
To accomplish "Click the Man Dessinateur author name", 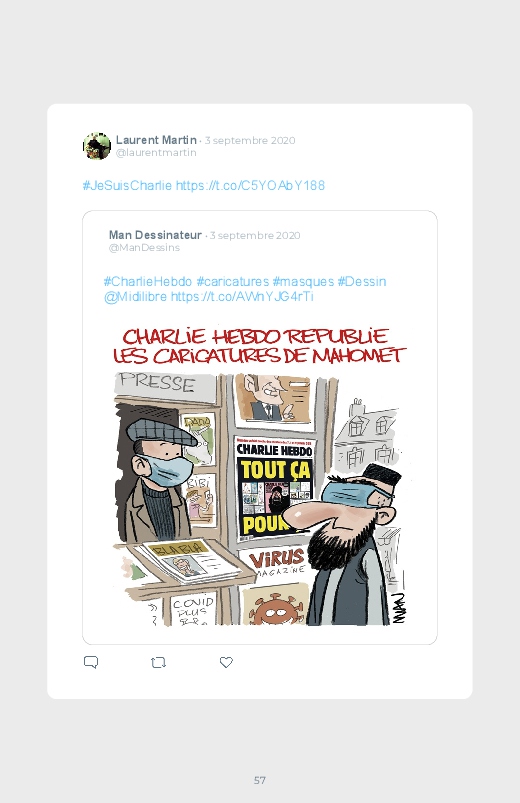I will [155, 235].
